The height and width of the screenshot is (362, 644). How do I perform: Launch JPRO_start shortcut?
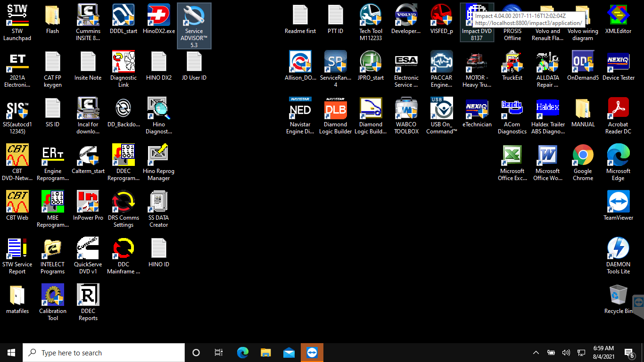click(371, 66)
